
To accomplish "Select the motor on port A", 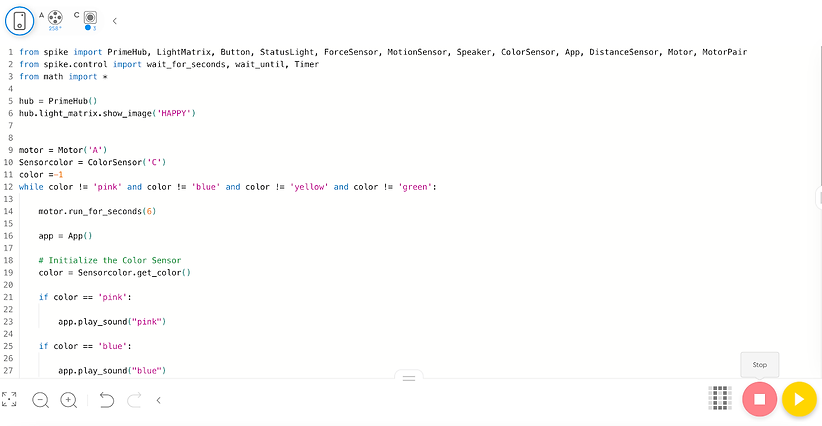I will [55, 19].
